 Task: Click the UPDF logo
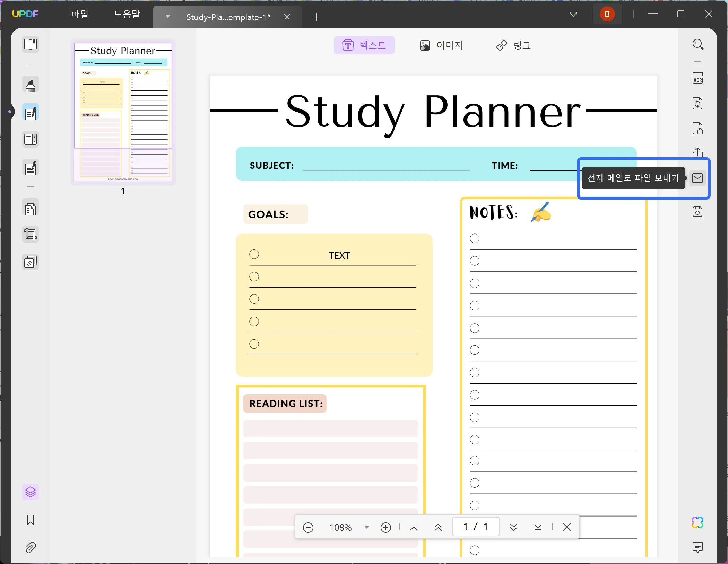(x=25, y=14)
